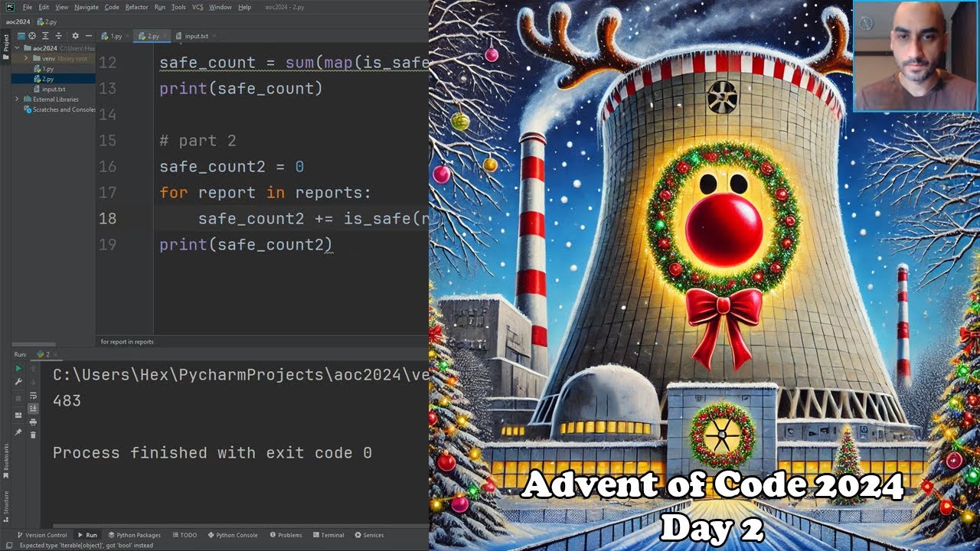Open TODO tool window

coord(185,535)
